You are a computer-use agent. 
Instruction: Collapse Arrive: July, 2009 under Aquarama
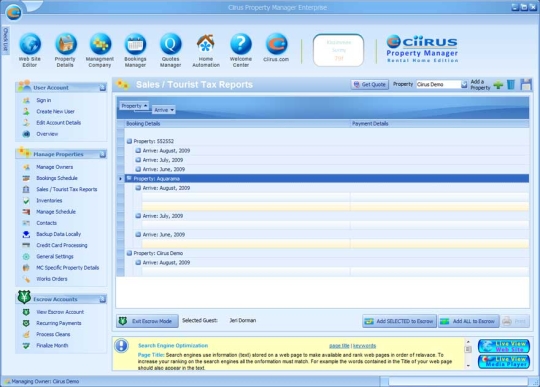coord(138,216)
